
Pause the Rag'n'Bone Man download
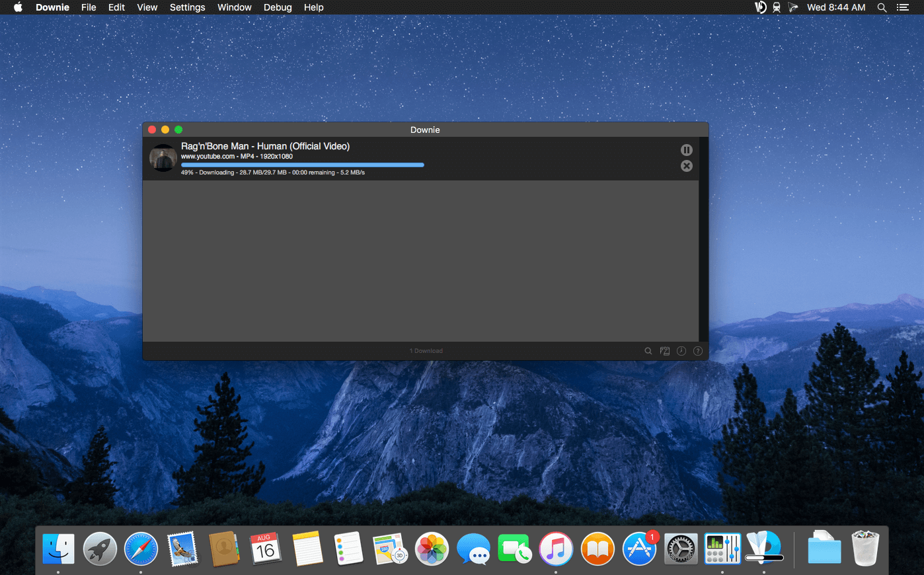click(687, 150)
